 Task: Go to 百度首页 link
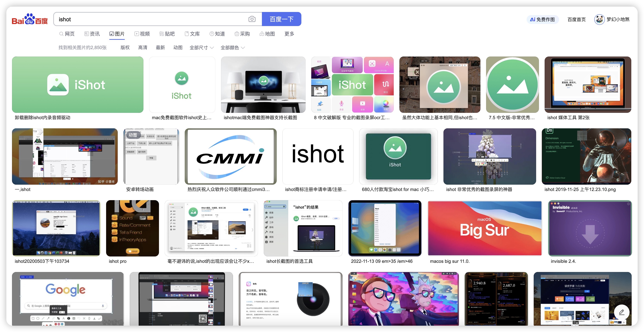point(576,20)
